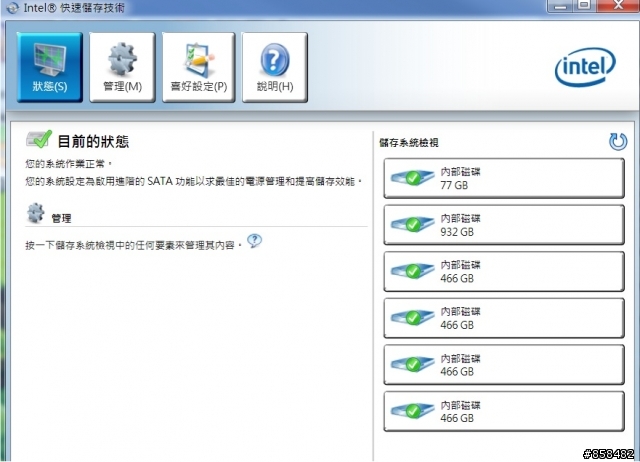Viewport: 640px width, 462px height.
Task: Maximize the Intel 快速儲存技術 window
Action: click(585, 6)
